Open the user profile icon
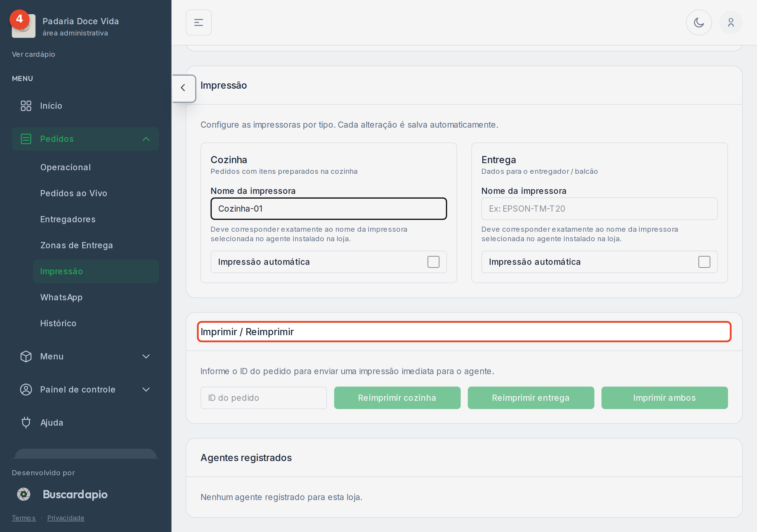Image resolution: width=757 pixels, height=532 pixels. click(x=731, y=22)
